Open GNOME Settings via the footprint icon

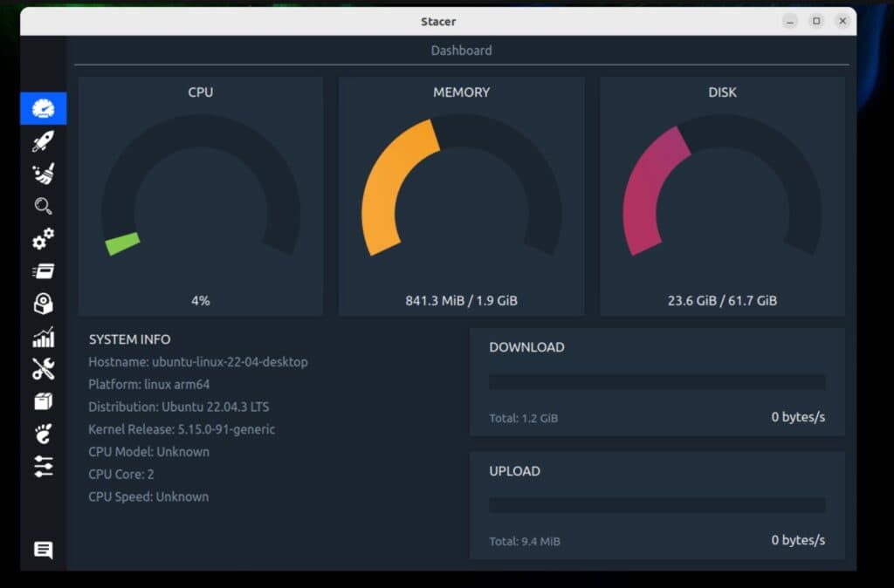(42, 434)
